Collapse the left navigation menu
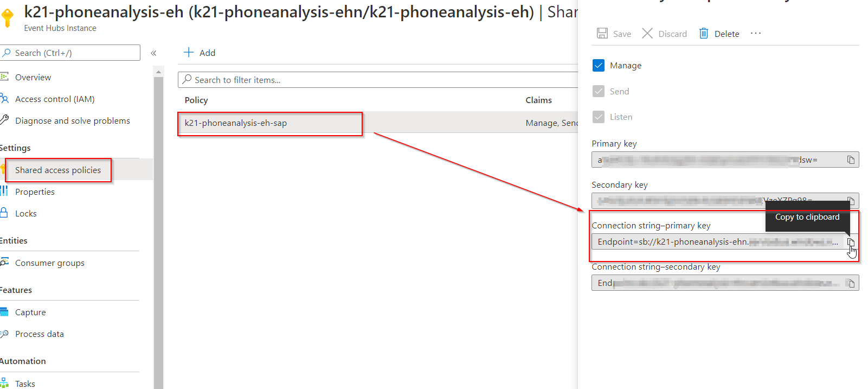 [153, 53]
